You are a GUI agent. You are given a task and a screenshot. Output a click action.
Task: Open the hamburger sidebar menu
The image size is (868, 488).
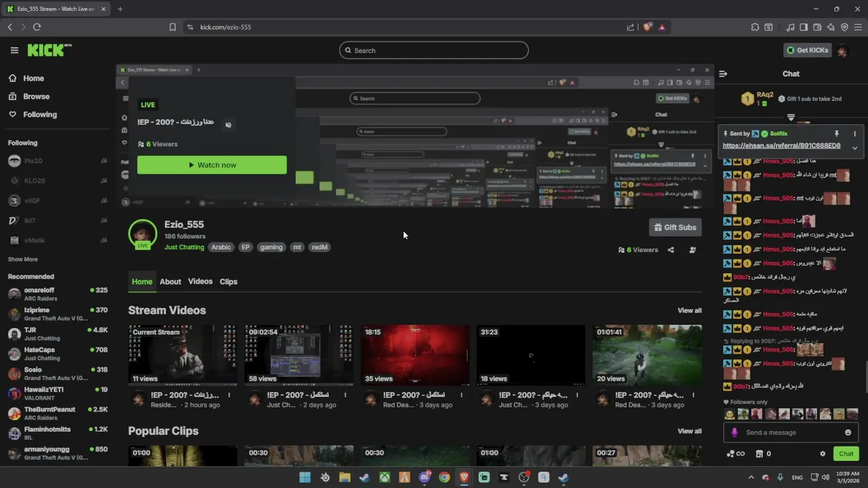coord(14,50)
